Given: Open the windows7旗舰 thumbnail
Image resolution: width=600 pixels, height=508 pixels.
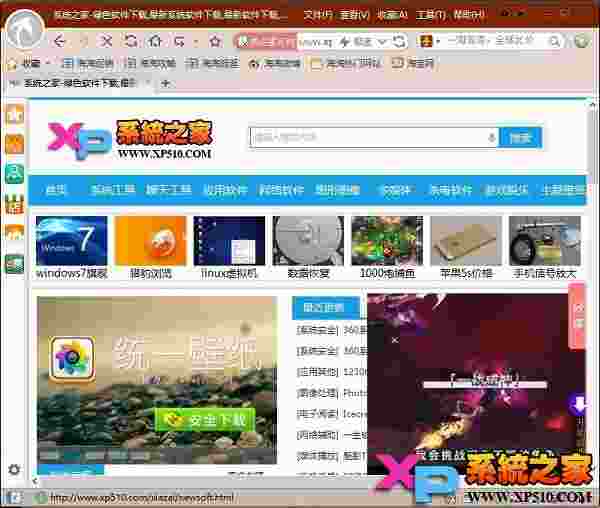Looking at the screenshot, I should click(72, 247).
